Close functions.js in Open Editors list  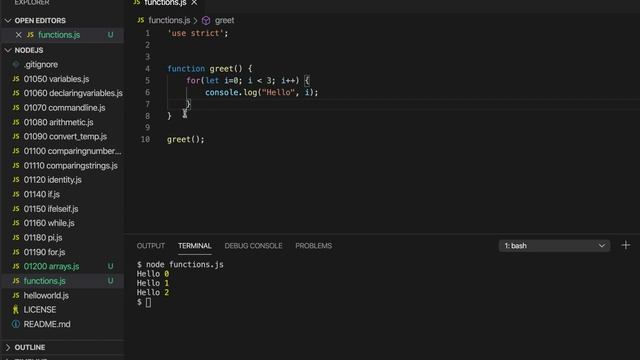18,35
